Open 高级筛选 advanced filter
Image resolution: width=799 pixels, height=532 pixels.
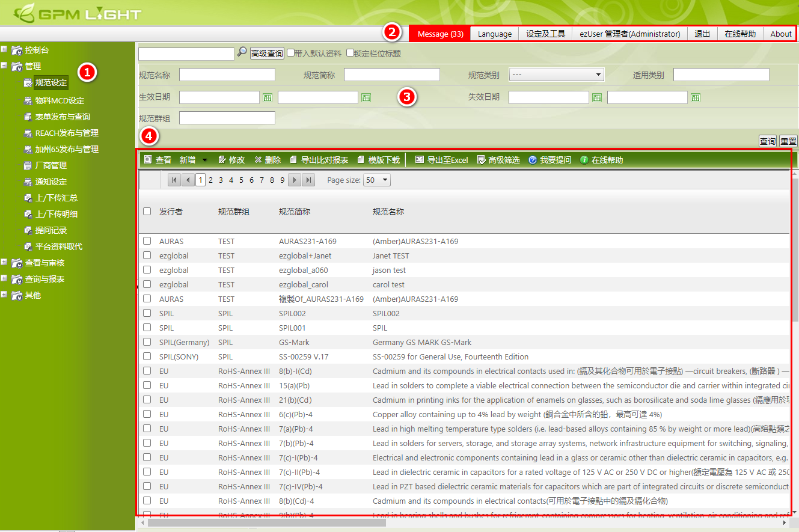point(498,160)
